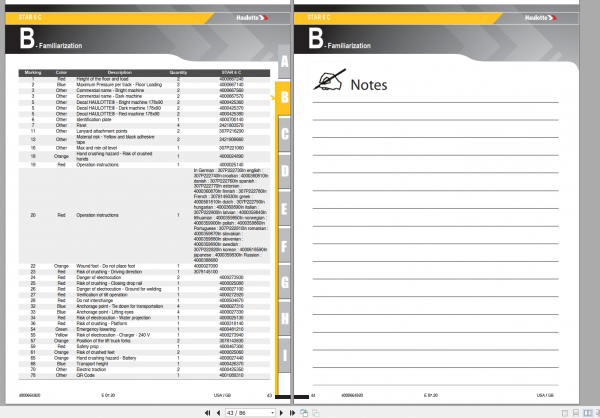
Task: Open section tab I
Action: click(284, 355)
